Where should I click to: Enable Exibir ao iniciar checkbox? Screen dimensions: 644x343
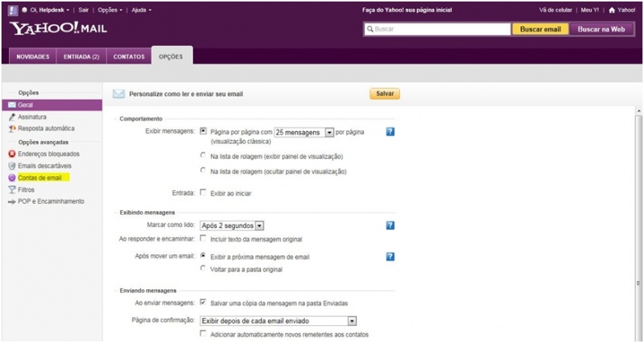point(203,192)
